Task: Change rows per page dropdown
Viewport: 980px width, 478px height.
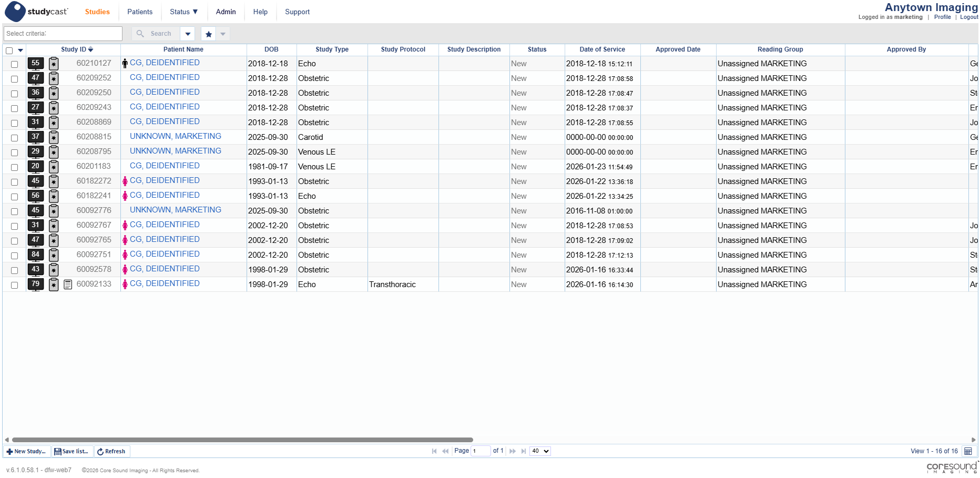Action: pyautogui.click(x=540, y=451)
